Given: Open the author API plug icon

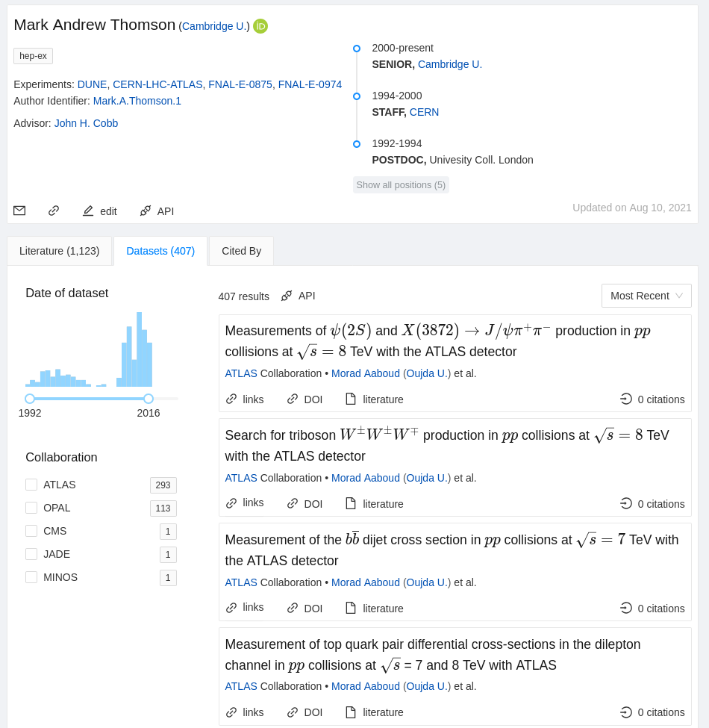Looking at the screenshot, I should (x=146, y=211).
